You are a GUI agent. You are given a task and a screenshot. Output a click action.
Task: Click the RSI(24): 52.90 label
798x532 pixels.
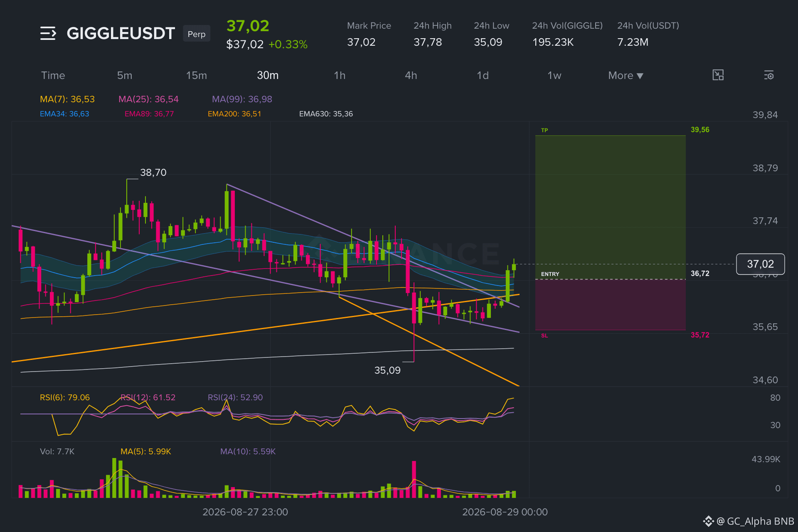pyautogui.click(x=235, y=397)
